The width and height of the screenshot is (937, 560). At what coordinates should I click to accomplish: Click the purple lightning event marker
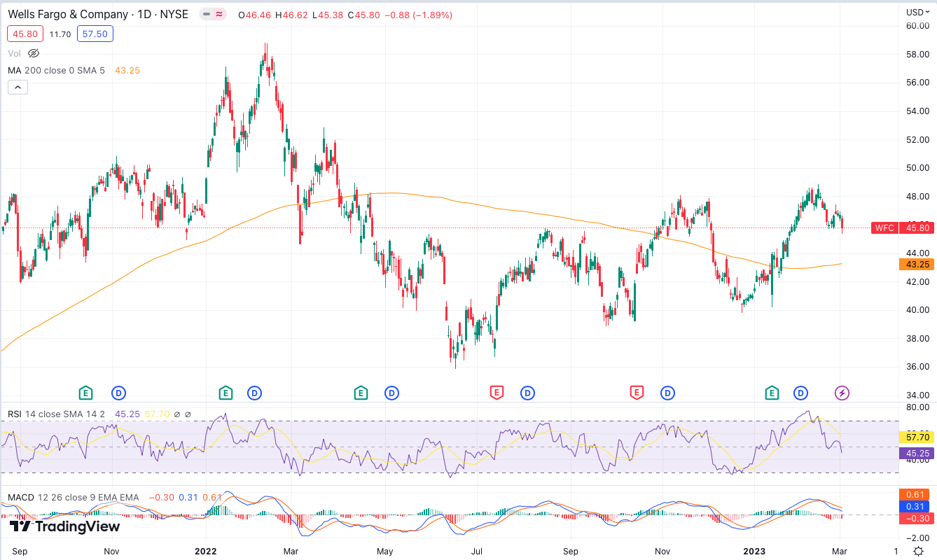[x=842, y=393]
